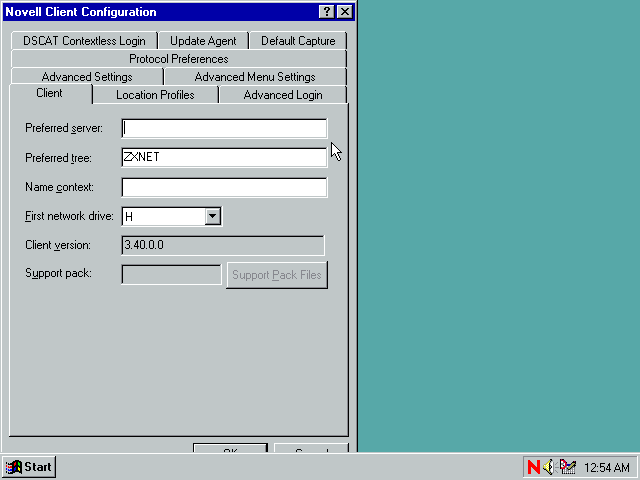The image size is (640, 480).
Task: Click the title bar help question-mark button
Action: [x=327, y=12]
